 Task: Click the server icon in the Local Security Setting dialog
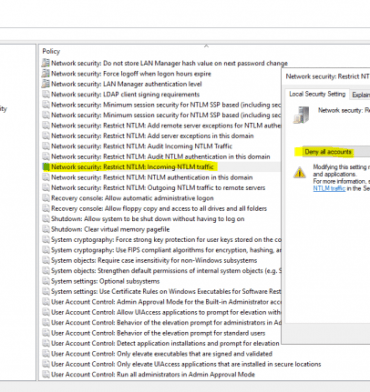click(x=301, y=115)
